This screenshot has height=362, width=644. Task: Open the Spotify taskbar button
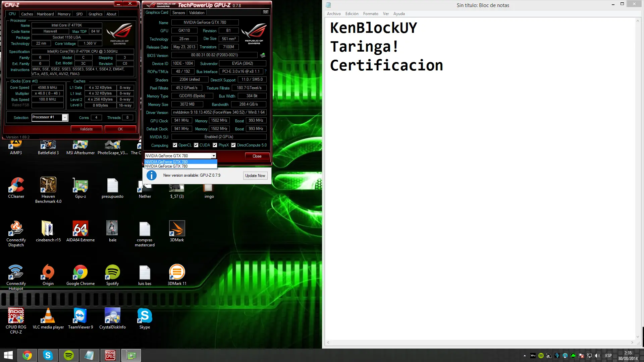click(69, 355)
